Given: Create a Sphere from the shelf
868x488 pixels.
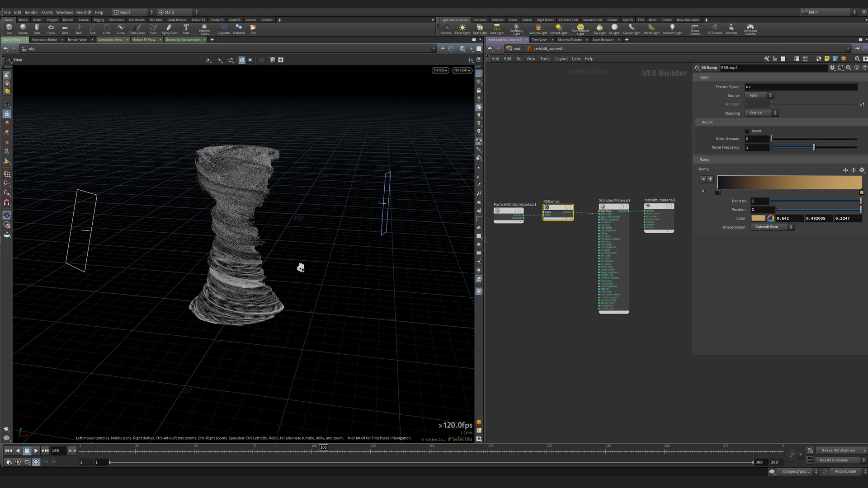Looking at the screenshot, I should [x=23, y=29].
